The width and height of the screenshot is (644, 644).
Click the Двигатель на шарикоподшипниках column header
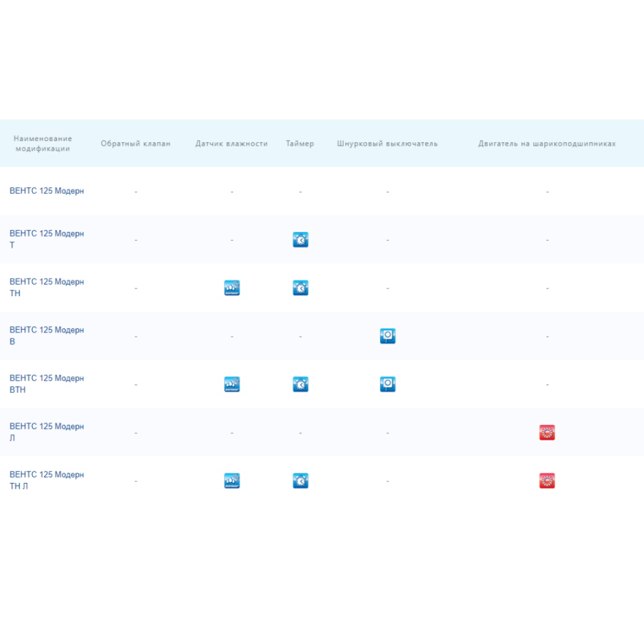(547, 144)
